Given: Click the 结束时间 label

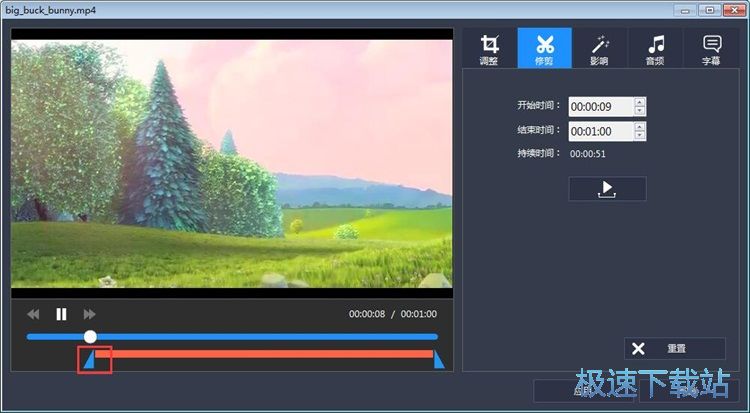Looking at the screenshot, I should pos(539,130).
